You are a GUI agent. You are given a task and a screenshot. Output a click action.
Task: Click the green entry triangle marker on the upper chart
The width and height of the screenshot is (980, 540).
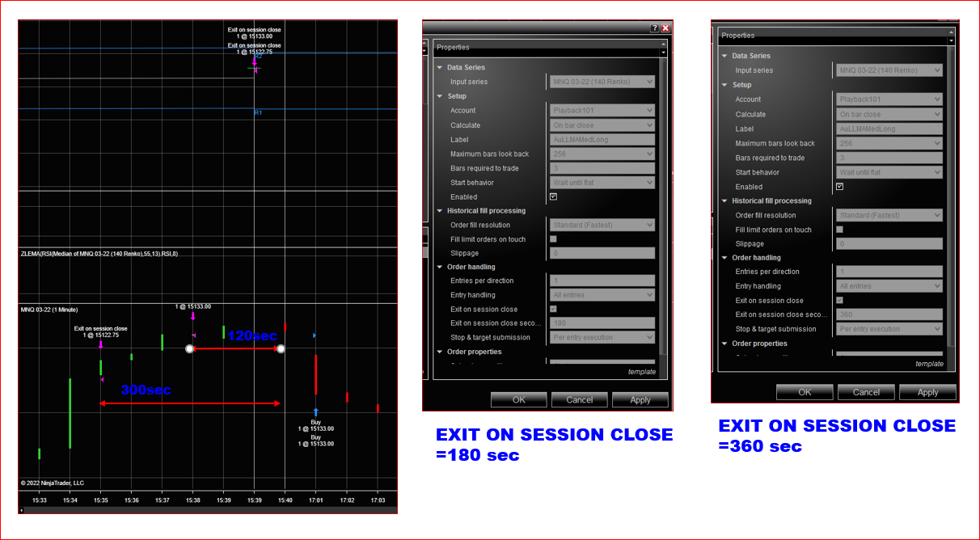(x=254, y=68)
